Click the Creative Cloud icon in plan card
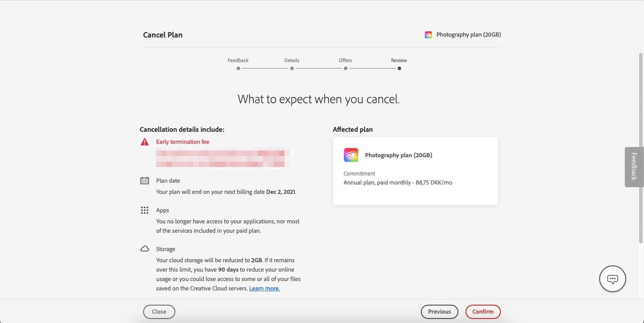The image size is (644, 323). (x=351, y=155)
